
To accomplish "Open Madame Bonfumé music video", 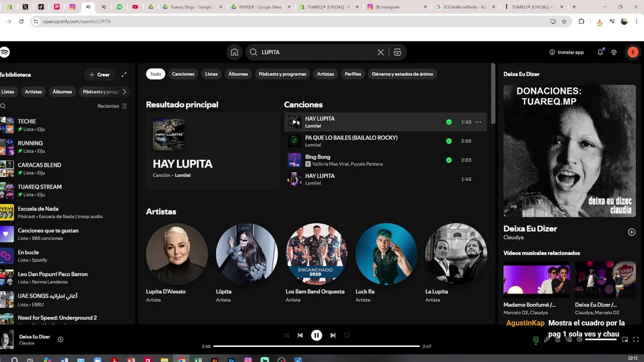I will pos(536,288).
